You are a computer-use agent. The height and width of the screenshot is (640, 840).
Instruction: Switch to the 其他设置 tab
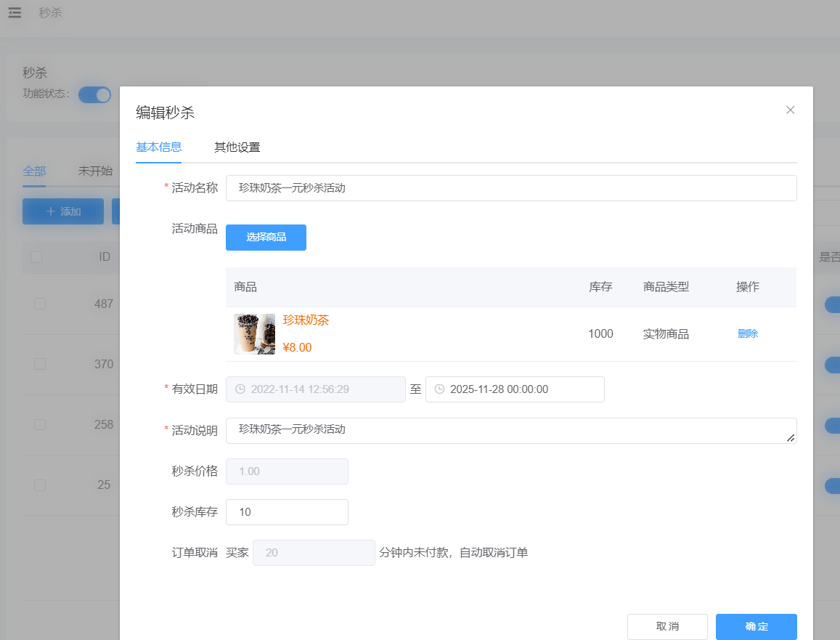(x=237, y=147)
